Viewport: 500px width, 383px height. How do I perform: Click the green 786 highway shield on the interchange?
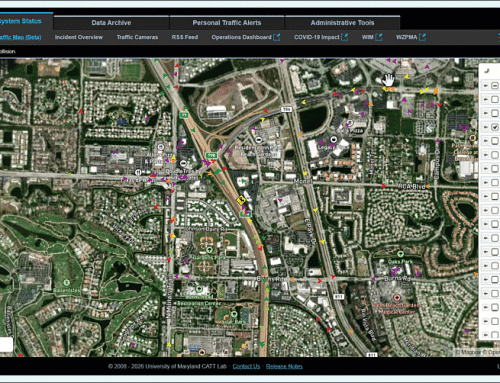click(x=211, y=155)
